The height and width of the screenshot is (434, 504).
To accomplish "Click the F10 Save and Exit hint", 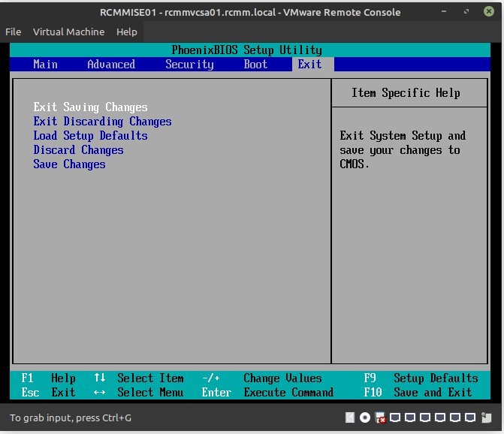I will click(x=418, y=392).
